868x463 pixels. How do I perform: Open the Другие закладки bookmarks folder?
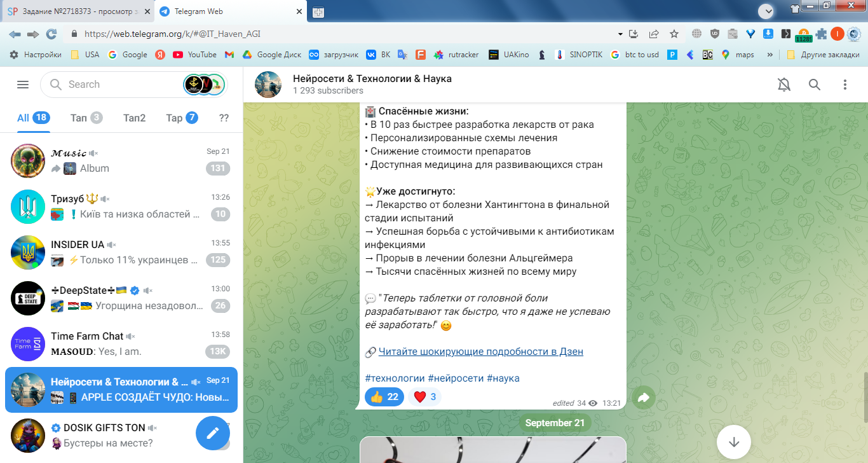click(x=823, y=55)
